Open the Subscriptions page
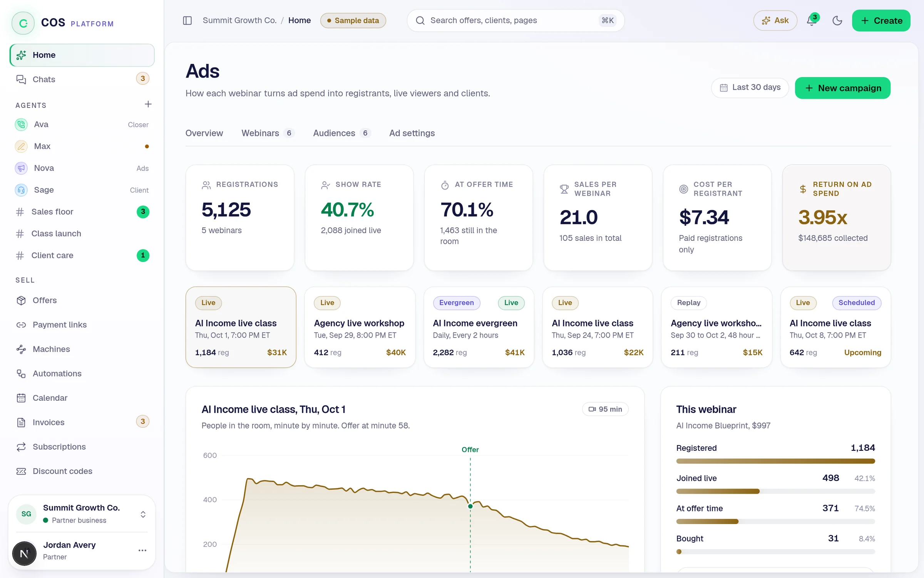Image resolution: width=924 pixels, height=578 pixels. point(82,447)
